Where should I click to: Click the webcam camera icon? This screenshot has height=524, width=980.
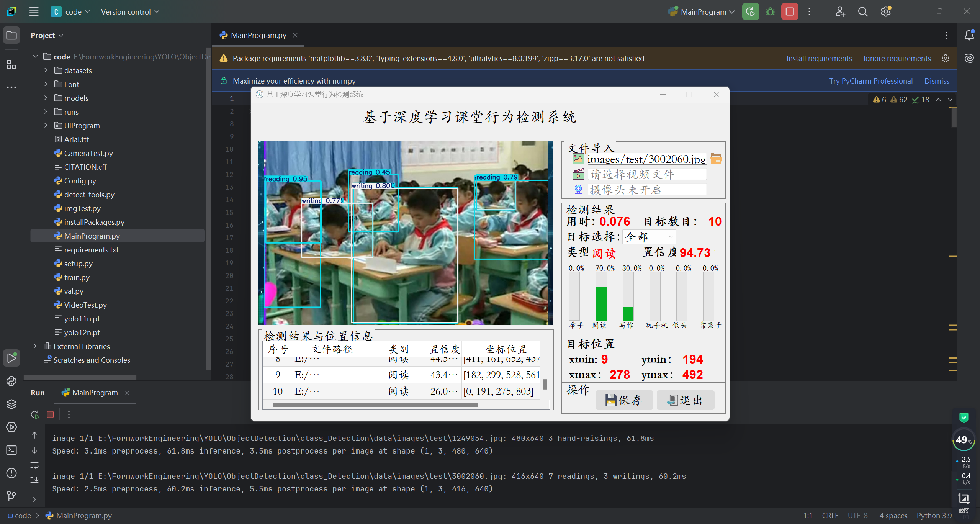pyautogui.click(x=578, y=189)
